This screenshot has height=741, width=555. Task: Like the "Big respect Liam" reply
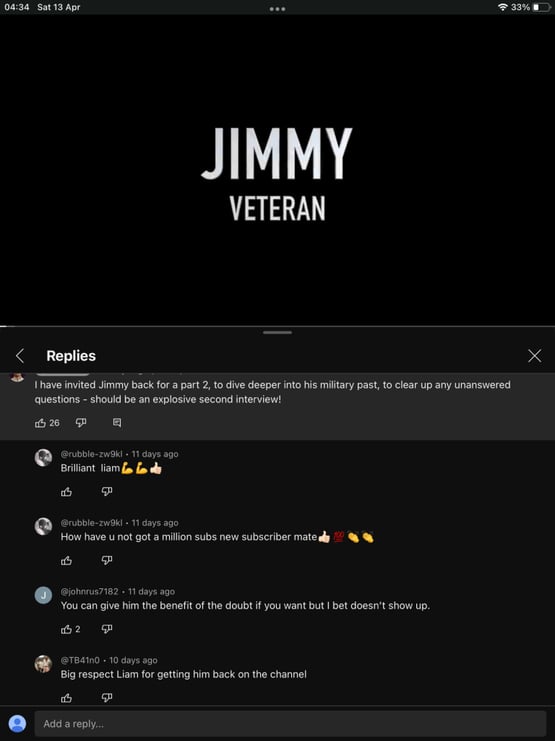[66, 698]
